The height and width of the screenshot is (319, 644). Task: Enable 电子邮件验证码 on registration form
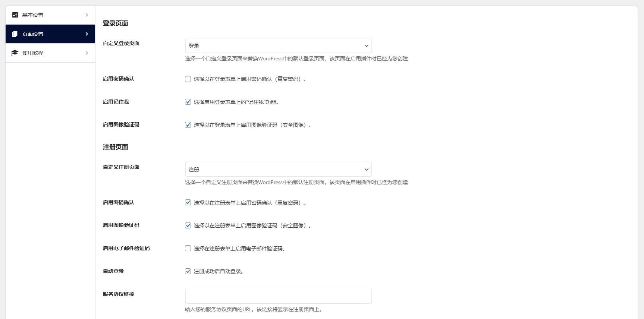(x=188, y=248)
